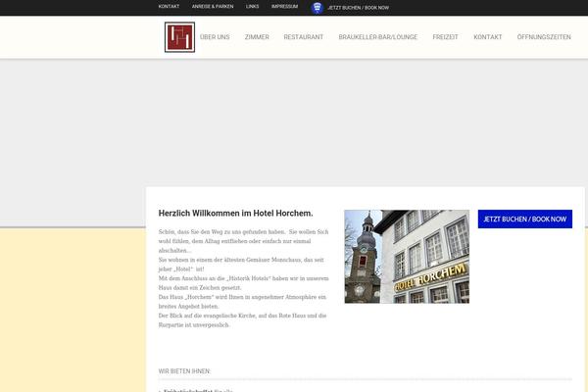Click the Wir bieten Ihnen heading

click(184, 371)
